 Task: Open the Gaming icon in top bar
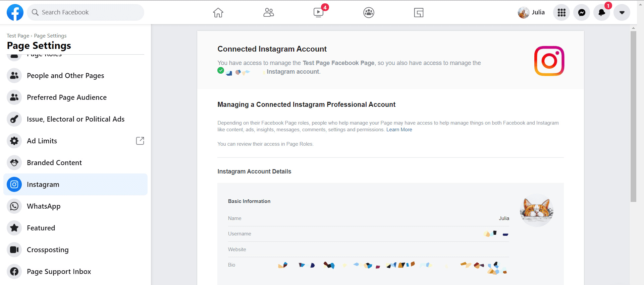[419, 12]
